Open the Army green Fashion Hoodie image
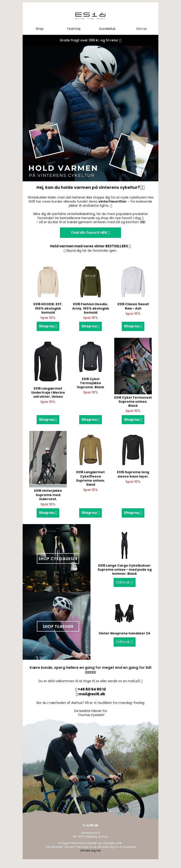 [x=90, y=282]
